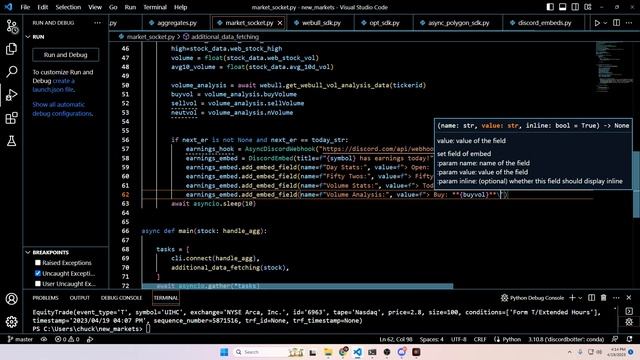Screen dimensions: 640x360
Task: Open the Explorer view icon
Action: 11,49
